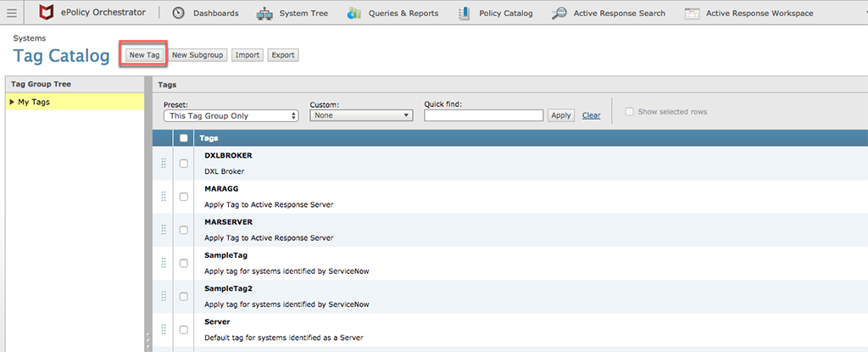Grab the drag handle of MARAGG row

(164, 196)
